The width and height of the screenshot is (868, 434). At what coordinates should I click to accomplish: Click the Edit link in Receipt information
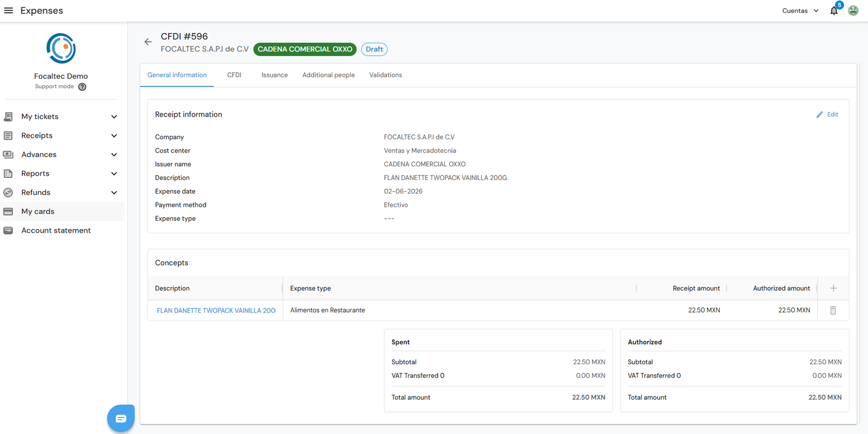832,114
